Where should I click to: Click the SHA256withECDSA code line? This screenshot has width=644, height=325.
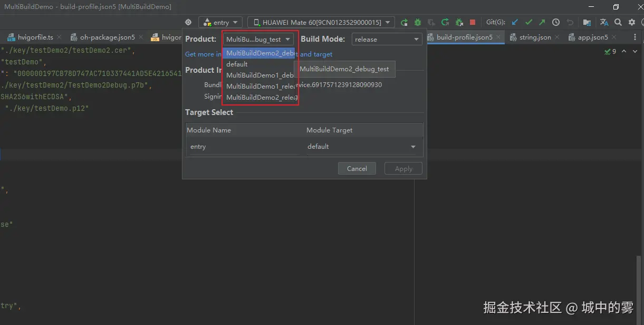[36, 97]
